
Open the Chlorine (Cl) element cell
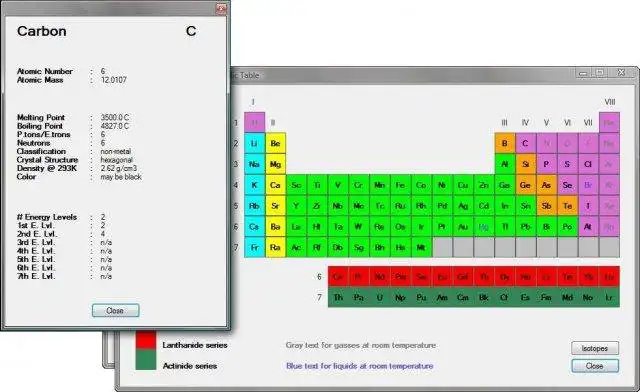588,164
